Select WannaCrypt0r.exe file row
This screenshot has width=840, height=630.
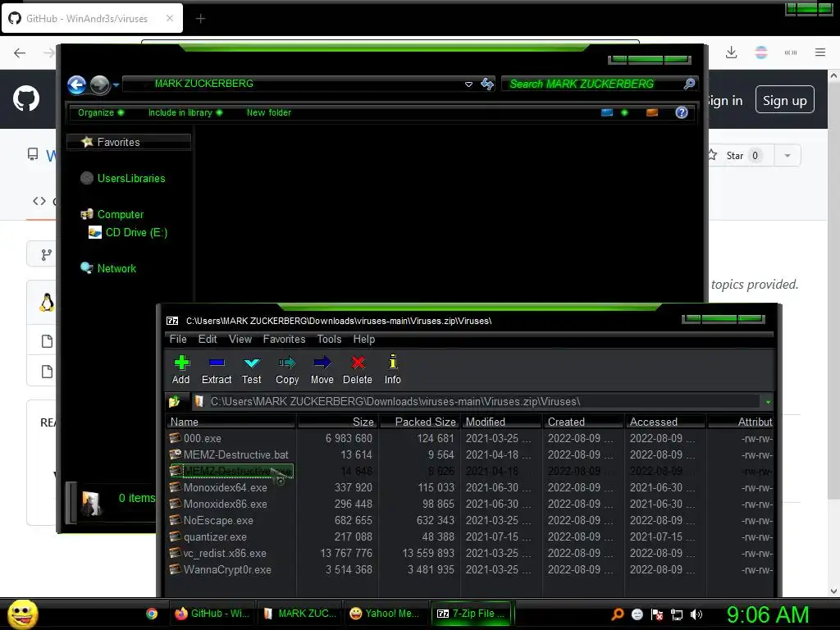click(x=470, y=569)
